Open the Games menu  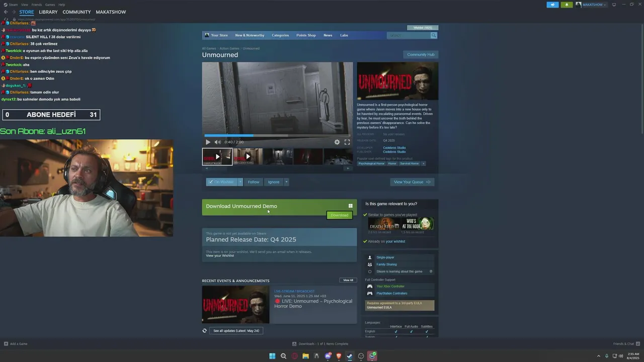pos(50,5)
